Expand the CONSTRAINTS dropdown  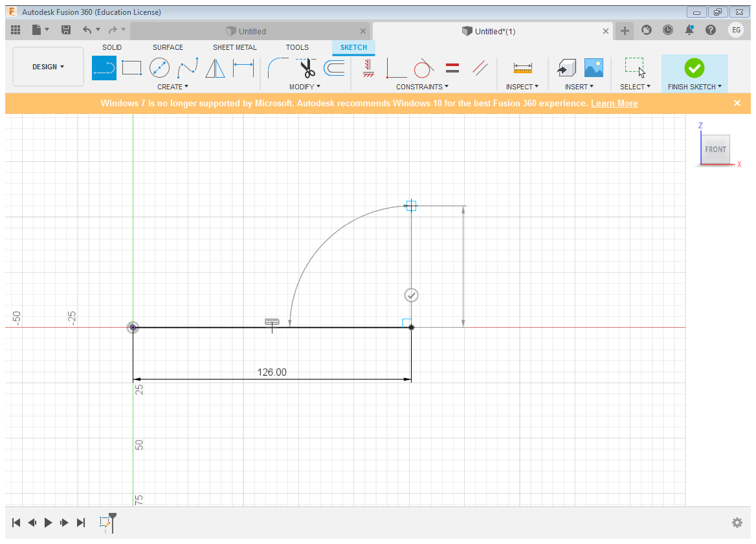[422, 87]
